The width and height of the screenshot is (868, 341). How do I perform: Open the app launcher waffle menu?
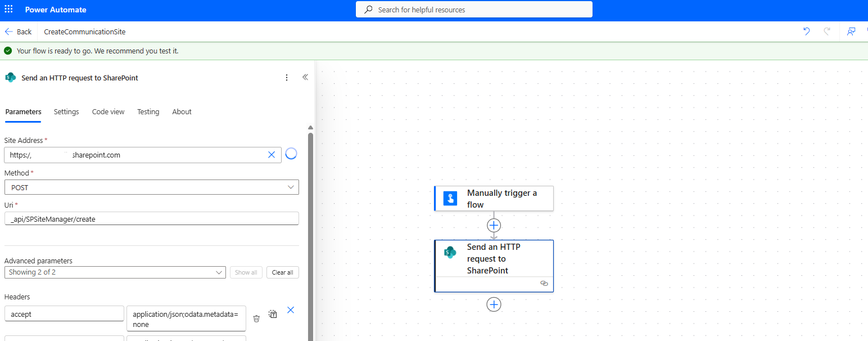click(x=8, y=10)
